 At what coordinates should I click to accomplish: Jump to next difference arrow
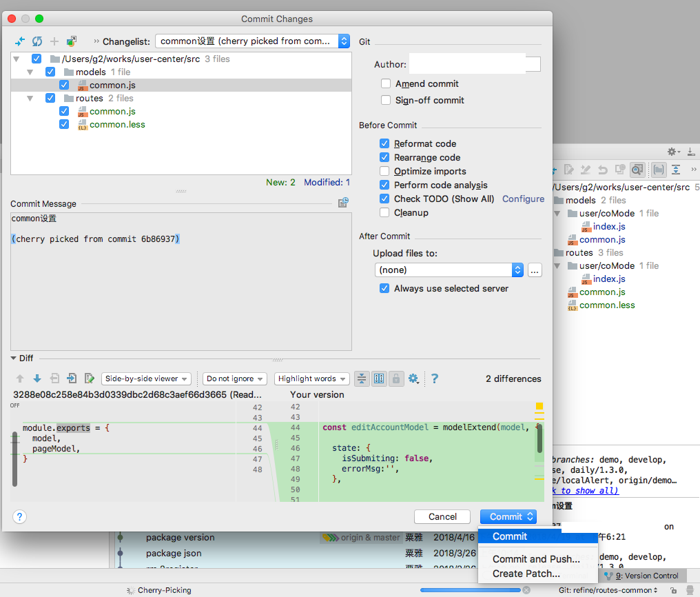click(37, 378)
